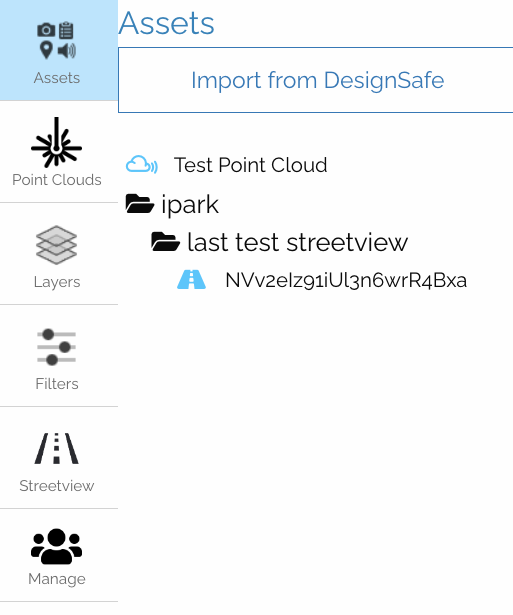Switch to the Filters tab label
The height and width of the screenshot is (615, 513).
tap(57, 384)
